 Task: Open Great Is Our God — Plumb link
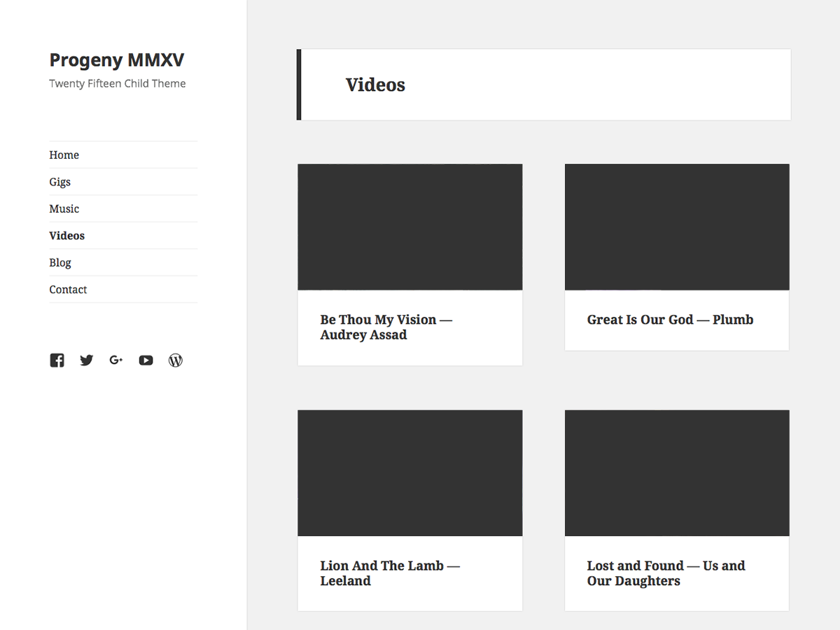click(x=670, y=320)
